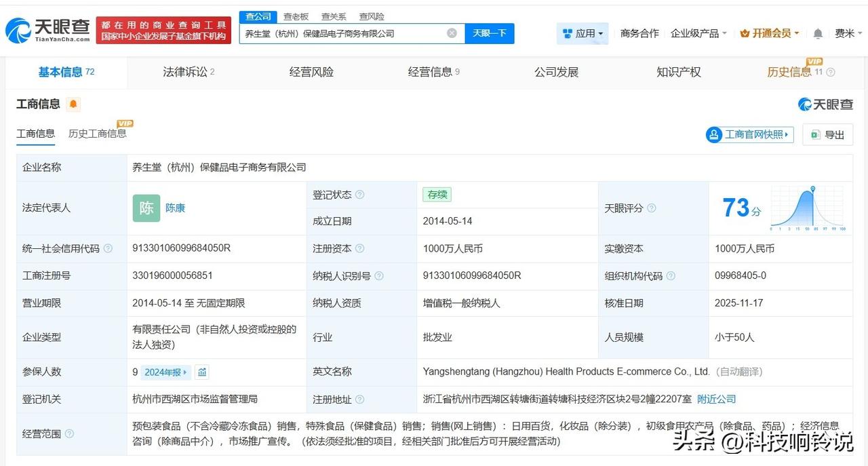The width and height of the screenshot is (868, 466).
Task: Click the orange alert bell beside 工商信息
Action: [73, 104]
